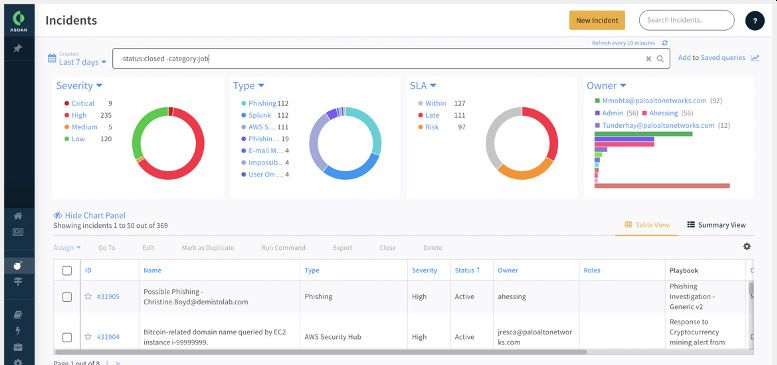Open the Automation lightning bolt sidebar icon
The width and height of the screenshot is (777, 365).
pyautogui.click(x=18, y=331)
